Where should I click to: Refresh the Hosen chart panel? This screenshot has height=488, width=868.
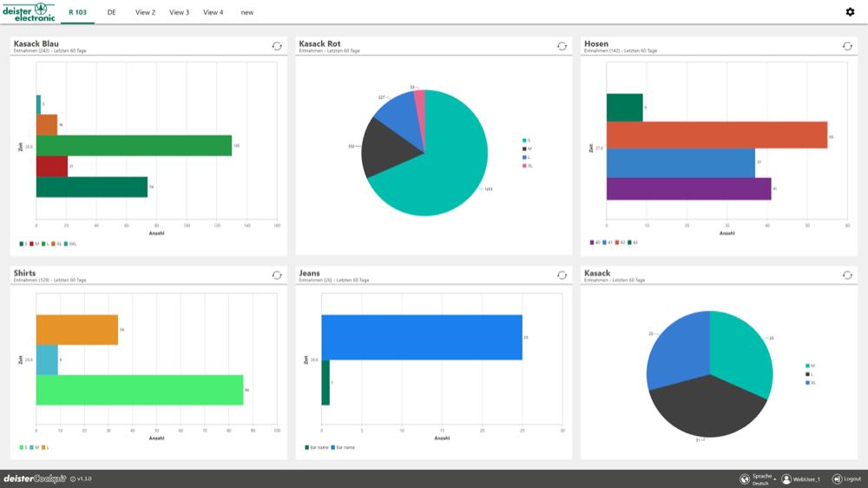(847, 46)
